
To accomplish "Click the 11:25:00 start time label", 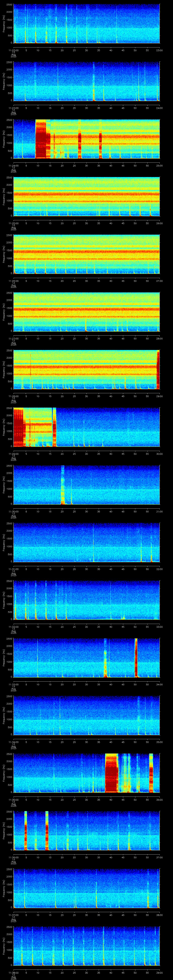I will click(x=13, y=223).
